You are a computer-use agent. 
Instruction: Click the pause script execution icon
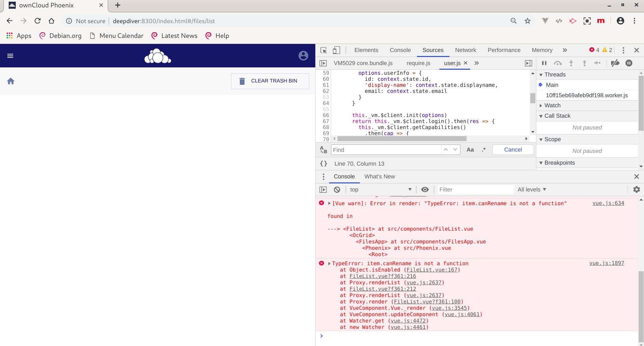pos(544,63)
